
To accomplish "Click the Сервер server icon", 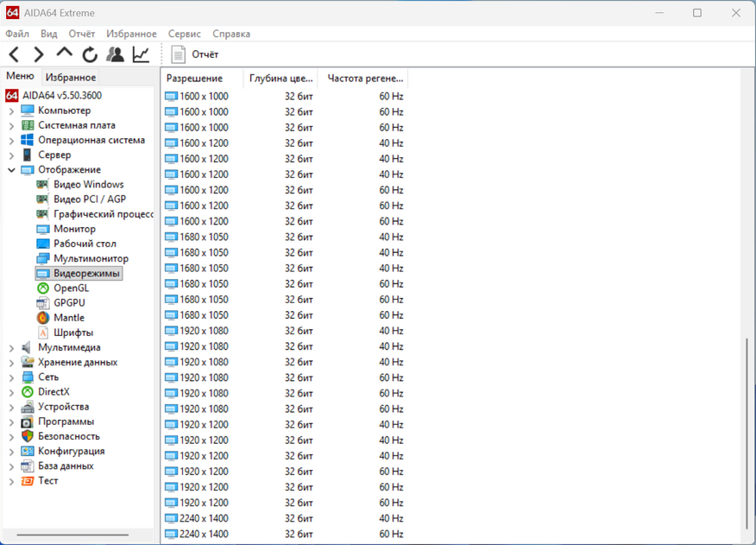I will 27,155.
